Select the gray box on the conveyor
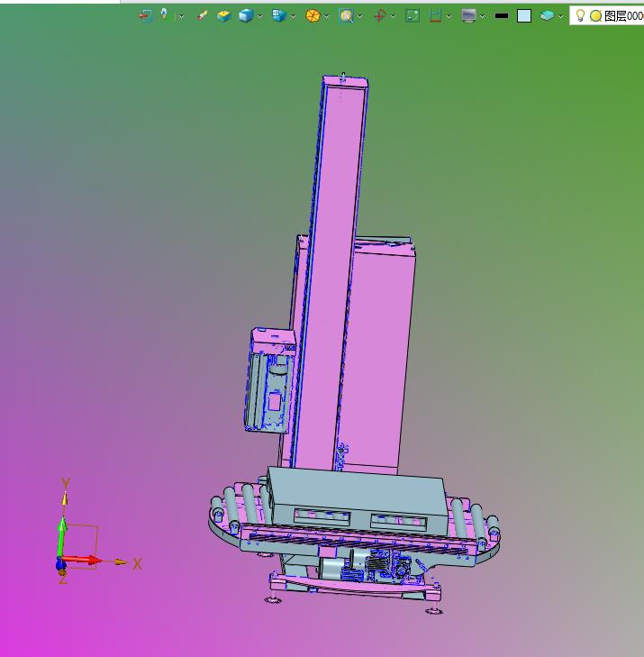 click(x=356, y=498)
